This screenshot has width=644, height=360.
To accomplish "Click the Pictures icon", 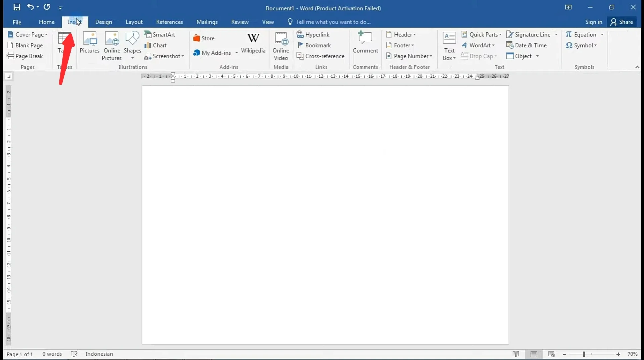I will [89, 42].
